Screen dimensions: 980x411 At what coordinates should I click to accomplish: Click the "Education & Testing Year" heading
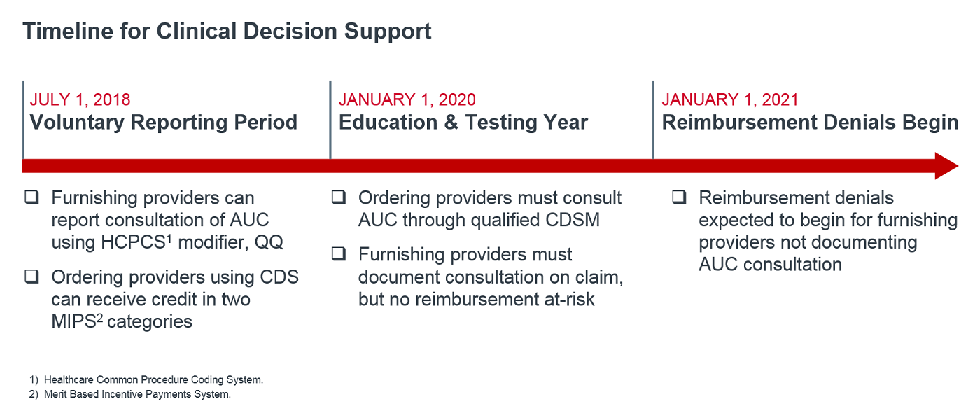463,123
